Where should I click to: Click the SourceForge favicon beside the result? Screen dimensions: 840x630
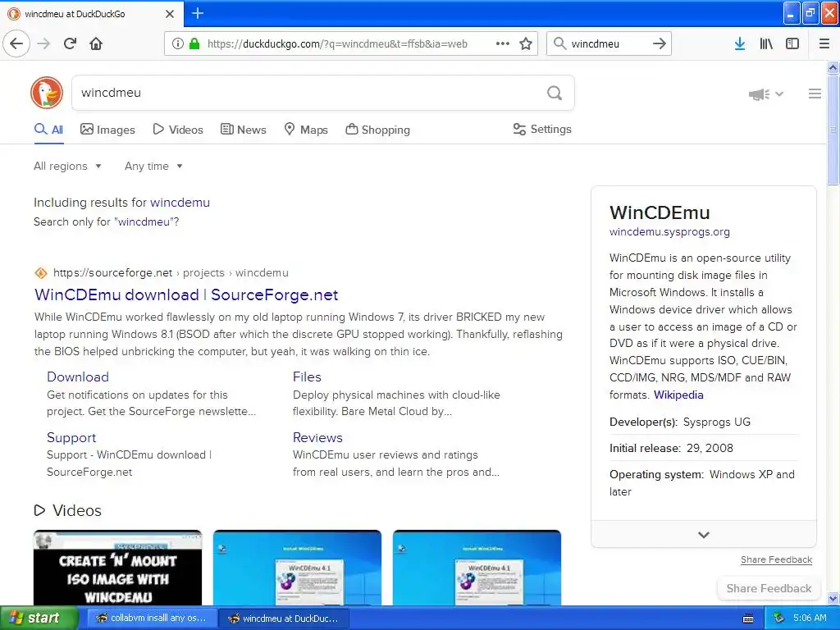tap(41, 272)
